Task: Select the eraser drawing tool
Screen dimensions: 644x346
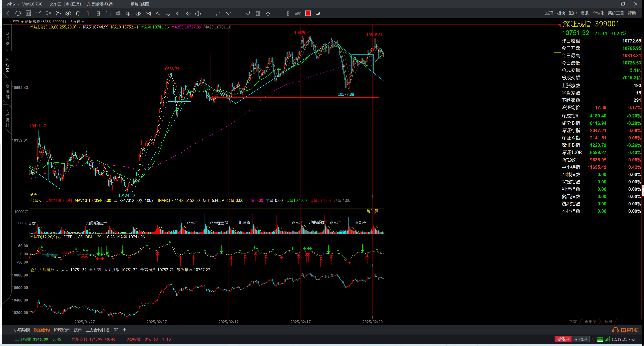Action: tap(318, 13)
